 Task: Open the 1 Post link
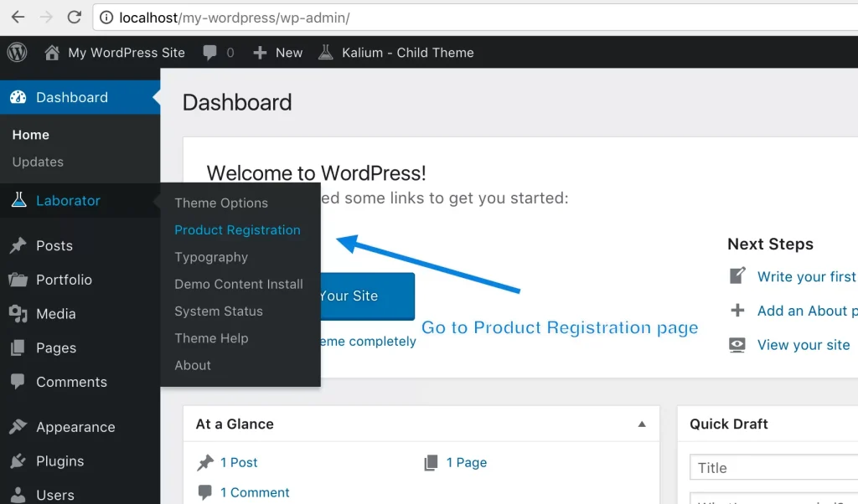[x=239, y=463]
